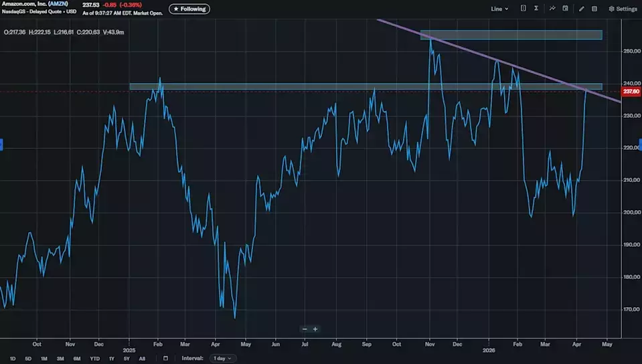Select the 6M range button
Screen dimensions: 642x364
point(77,358)
